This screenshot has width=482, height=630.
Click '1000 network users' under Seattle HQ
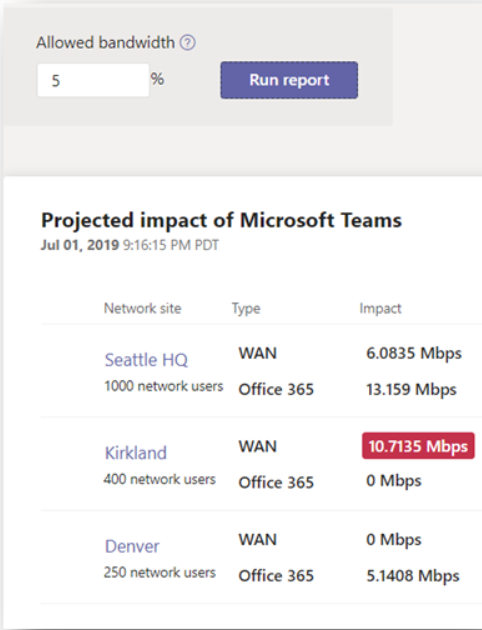pyautogui.click(x=163, y=386)
